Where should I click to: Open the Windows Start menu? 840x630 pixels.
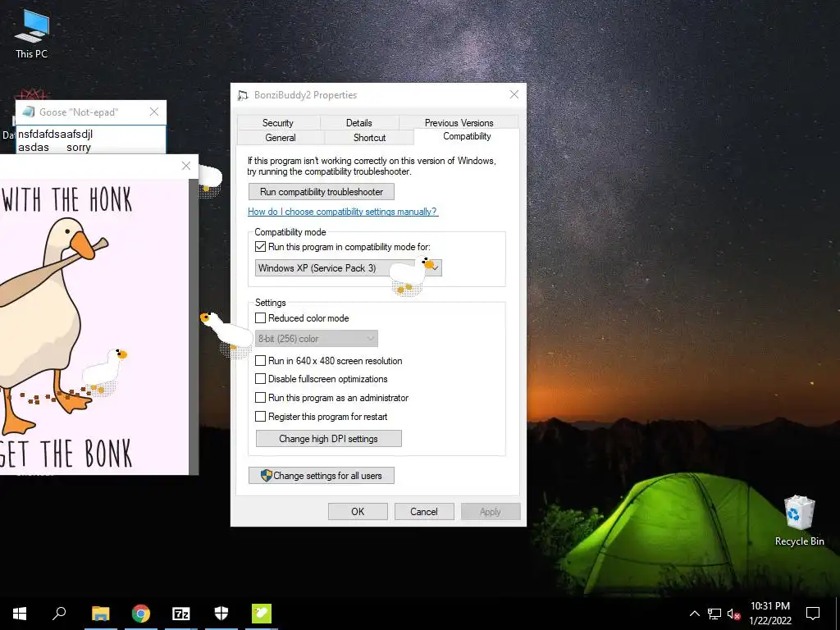click(20, 614)
